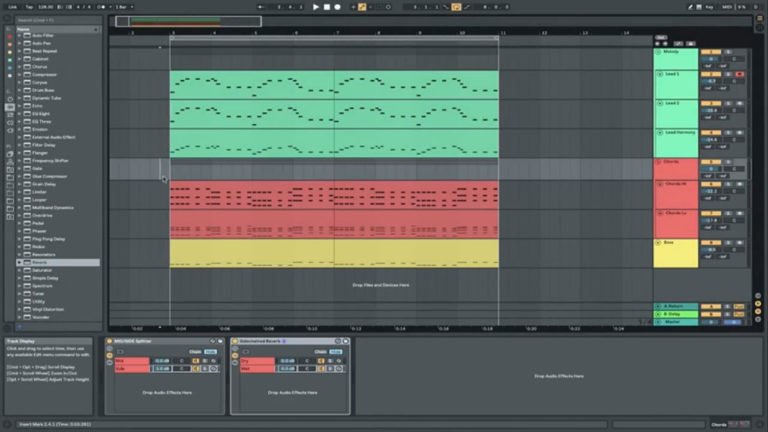Click the Arrangement Record button
This screenshot has height=432, width=768.
point(338,7)
